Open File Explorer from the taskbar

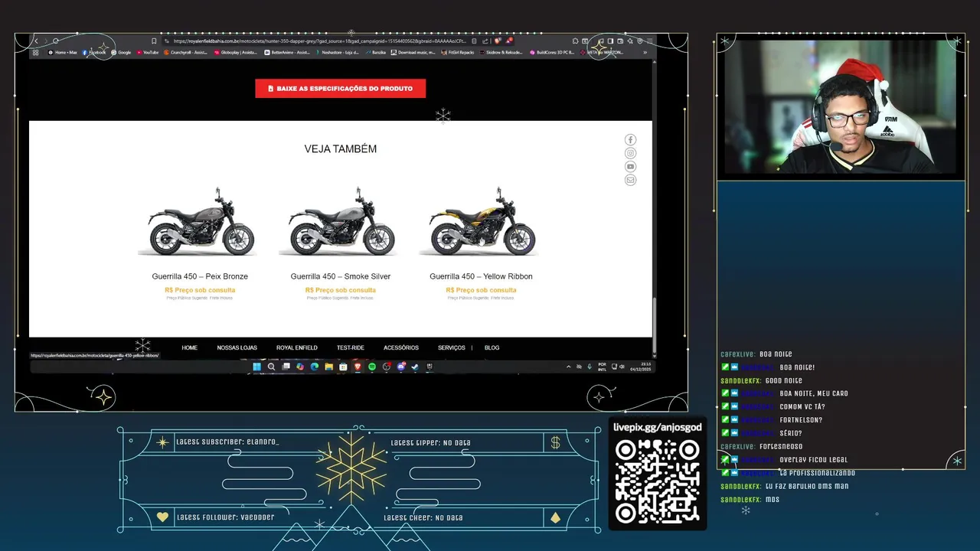click(328, 367)
